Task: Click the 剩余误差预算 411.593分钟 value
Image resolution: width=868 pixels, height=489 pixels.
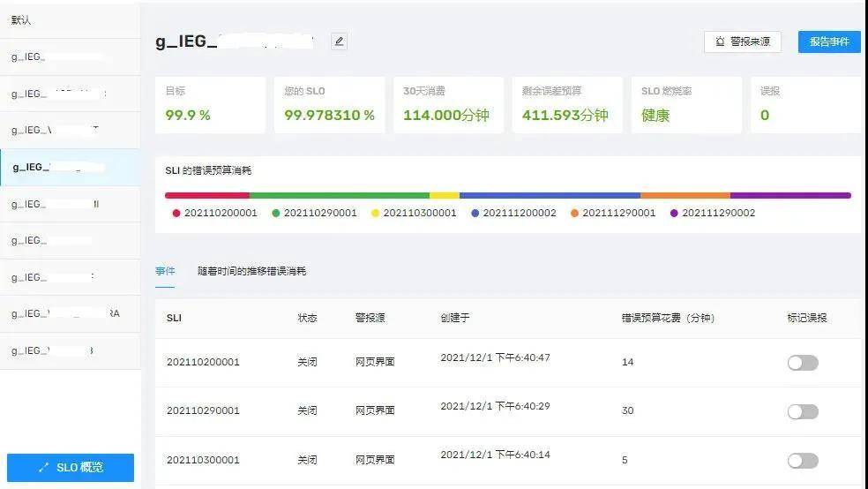Action: tap(565, 116)
